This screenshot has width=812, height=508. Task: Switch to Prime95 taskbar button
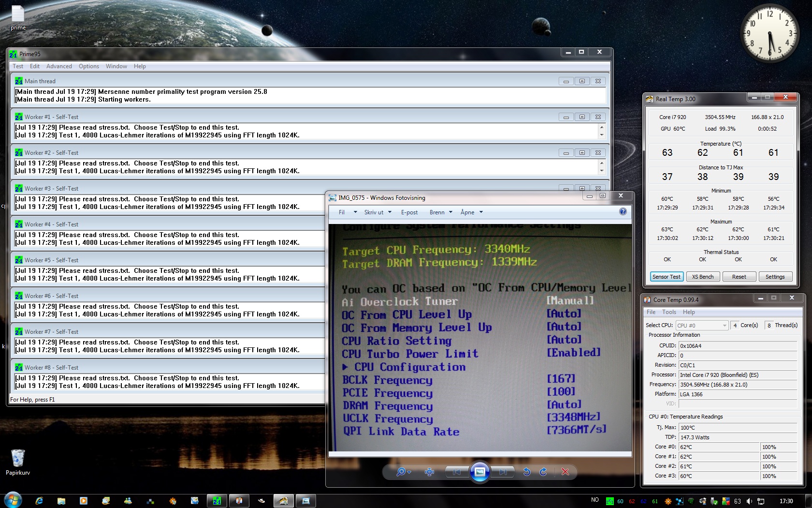coord(217,501)
